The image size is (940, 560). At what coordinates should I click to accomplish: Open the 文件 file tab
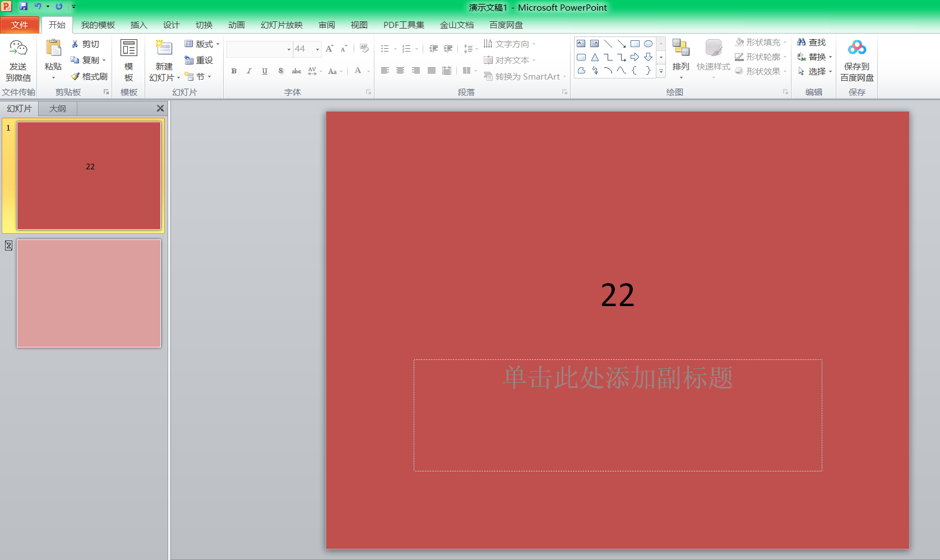pyautogui.click(x=20, y=25)
